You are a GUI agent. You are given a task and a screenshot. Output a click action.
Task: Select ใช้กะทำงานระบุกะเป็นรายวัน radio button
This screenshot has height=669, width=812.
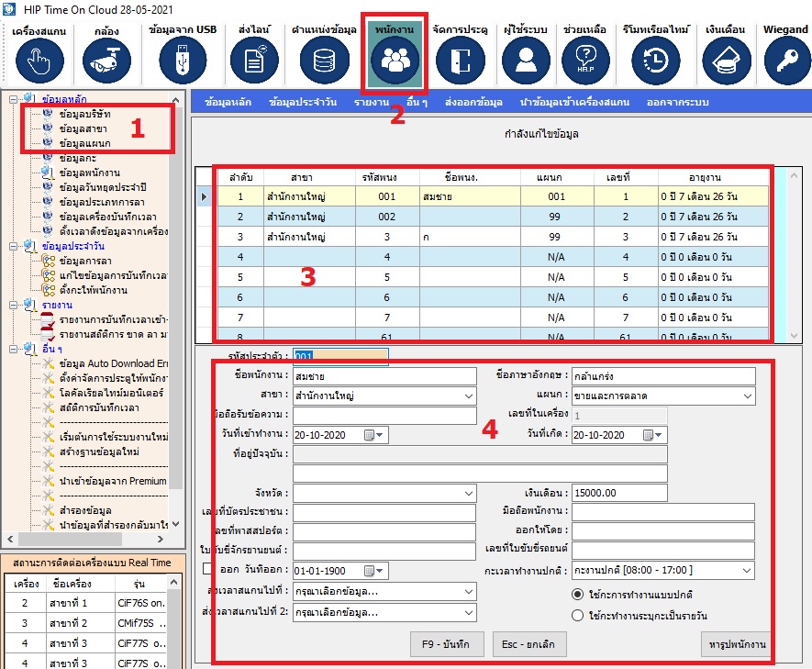coord(577,616)
